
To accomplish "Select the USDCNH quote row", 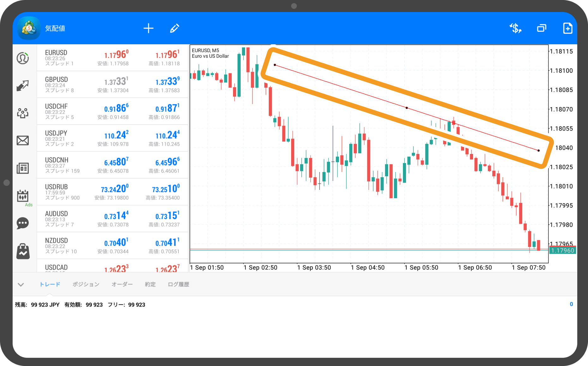I will pyautogui.click(x=112, y=165).
